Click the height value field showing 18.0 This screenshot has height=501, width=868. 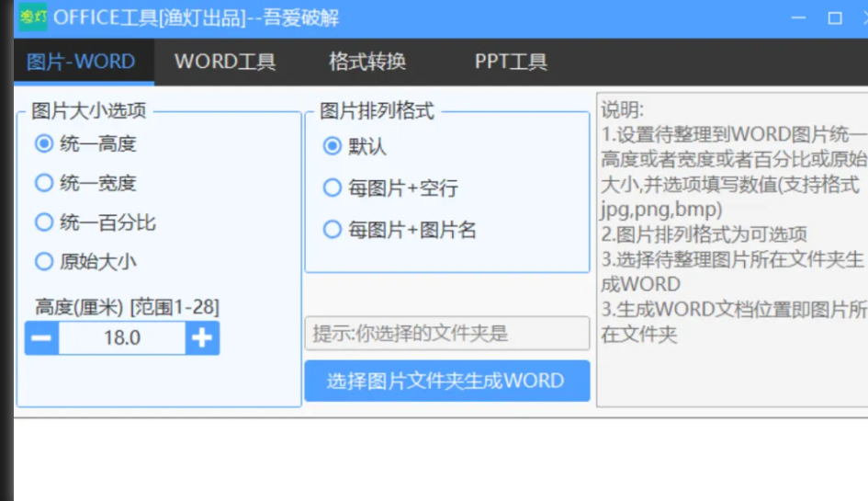tap(122, 337)
